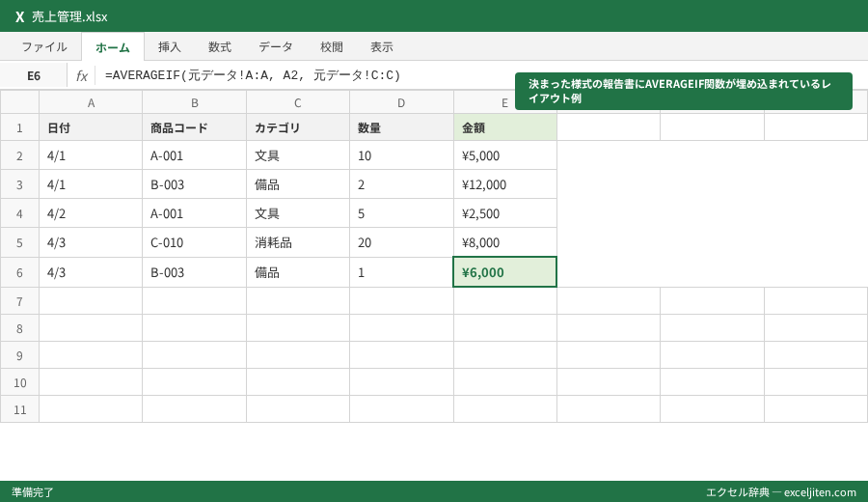The width and height of the screenshot is (868, 502).
Task: Select row 10 header
Action: 19,382
